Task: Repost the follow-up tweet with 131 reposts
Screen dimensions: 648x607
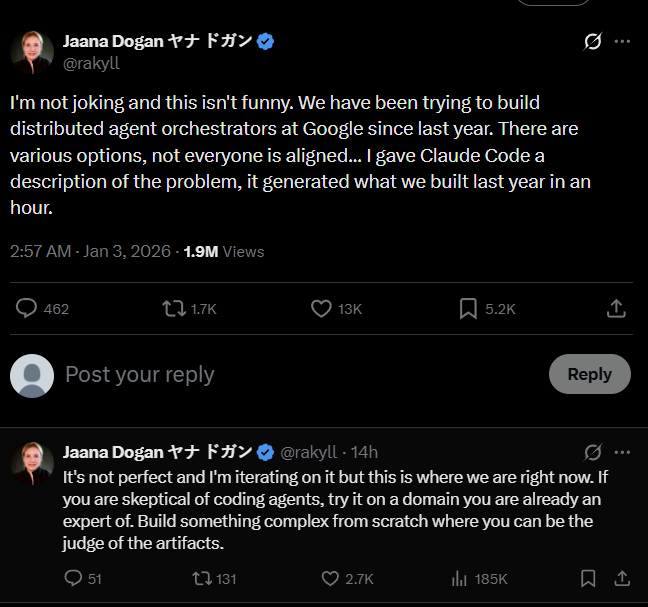Action: coord(200,578)
